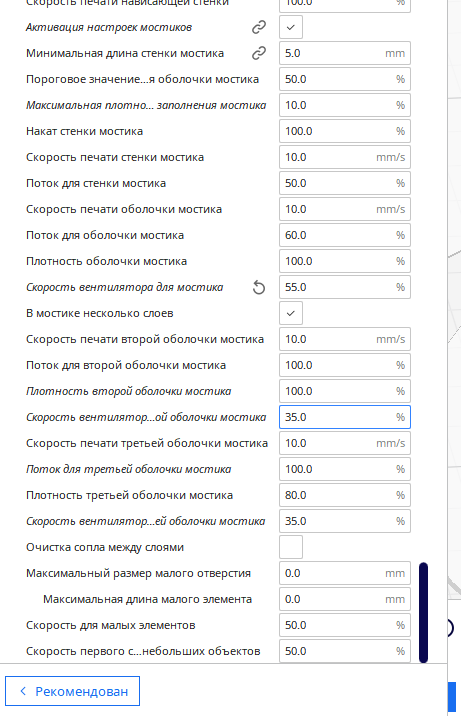The width and height of the screenshot is (461, 716).
Task: Click link icon beside Активация настроек мостиков
Action: click(259, 27)
